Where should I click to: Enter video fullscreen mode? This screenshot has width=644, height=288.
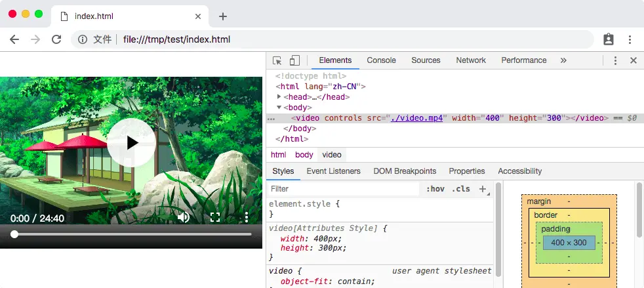coord(215,217)
